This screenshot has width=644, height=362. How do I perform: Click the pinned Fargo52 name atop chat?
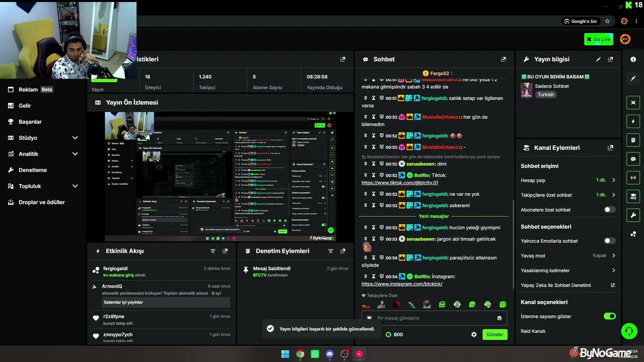[439, 73]
